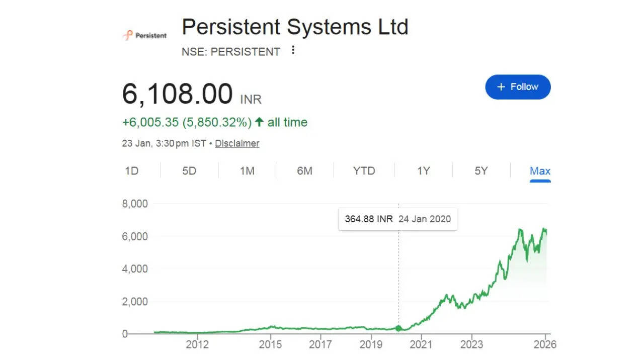Choose the 6M range tab

point(304,171)
